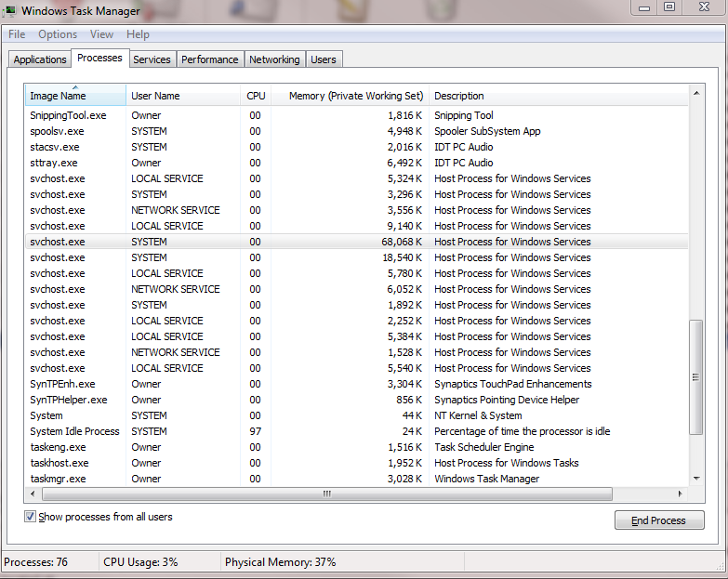Select the SynTPEnh.exe process

[x=357, y=384]
